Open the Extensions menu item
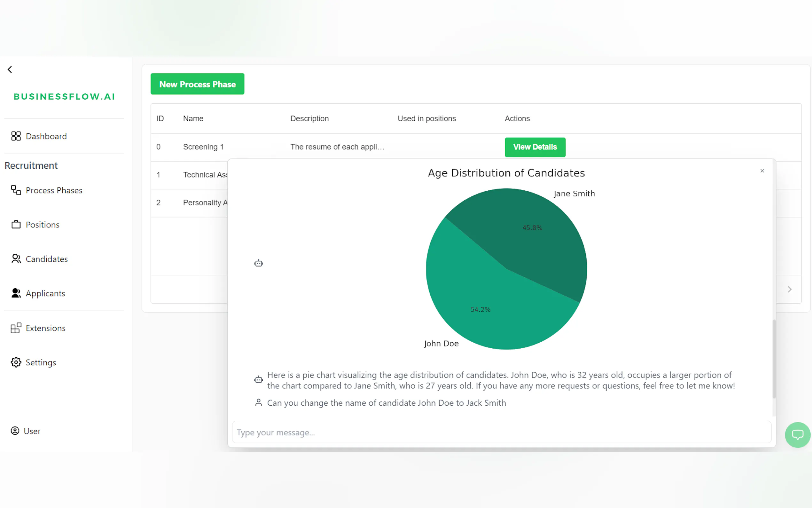 pos(46,328)
